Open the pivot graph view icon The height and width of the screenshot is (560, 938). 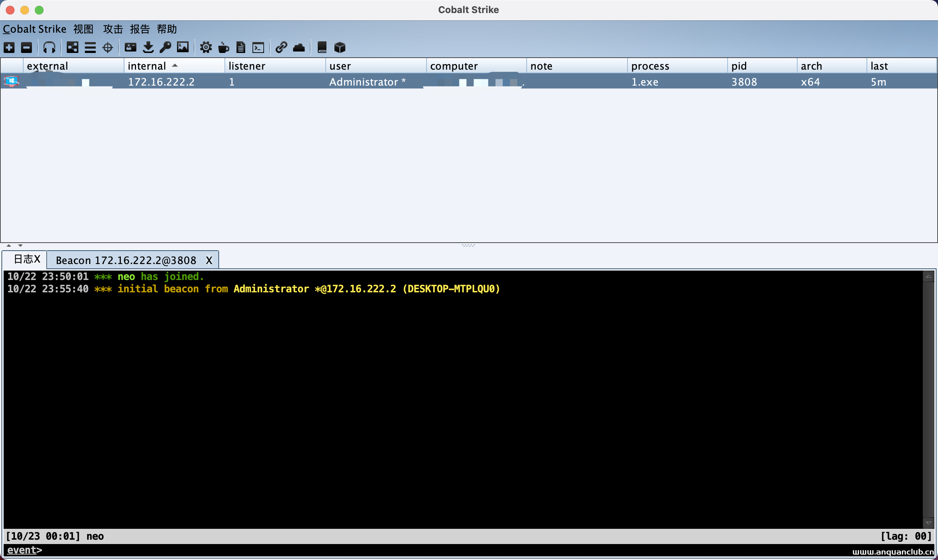pos(72,48)
